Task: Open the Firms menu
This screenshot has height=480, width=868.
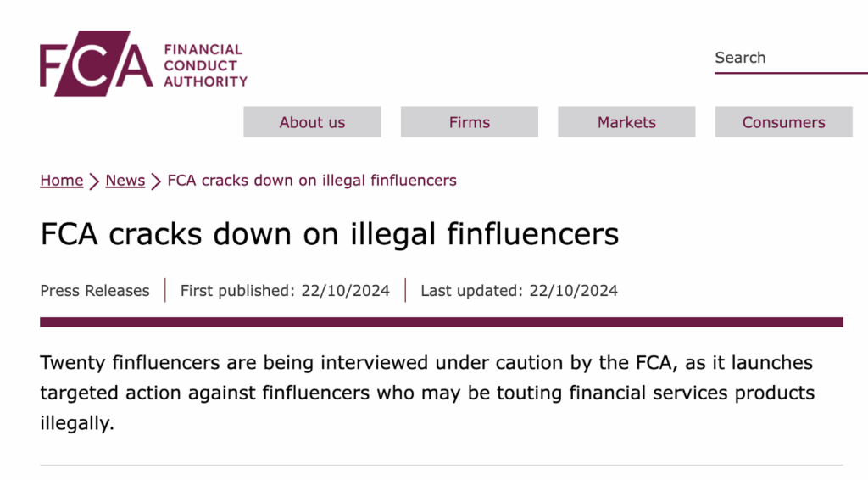Action: coord(470,122)
